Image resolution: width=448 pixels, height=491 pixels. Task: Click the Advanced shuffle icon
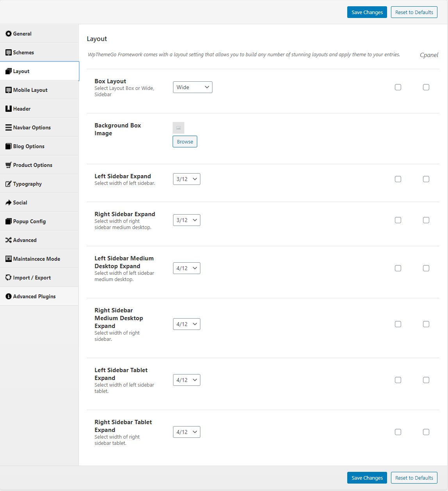pos(9,240)
